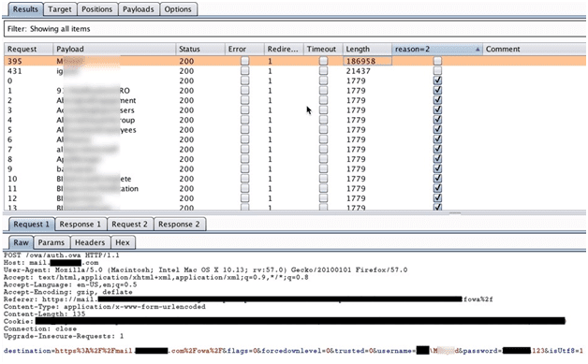This screenshot has width=588, height=364.
Task: Select request row number 6
Action: click(x=10, y=139)
